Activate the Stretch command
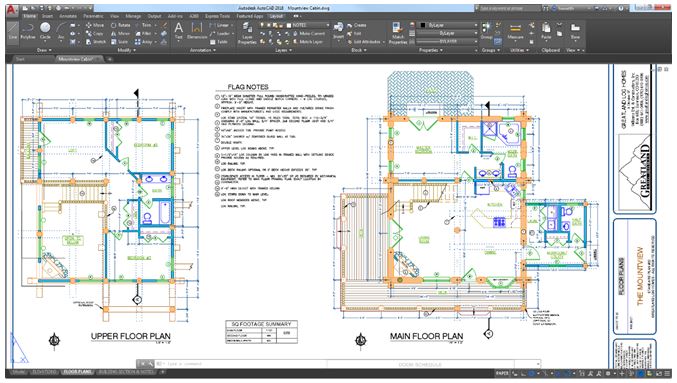 pos(95,42)
